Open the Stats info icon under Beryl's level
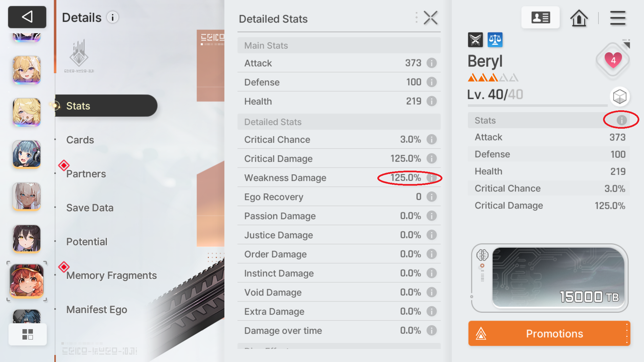644x362 pixels. [x=622, y=120]
